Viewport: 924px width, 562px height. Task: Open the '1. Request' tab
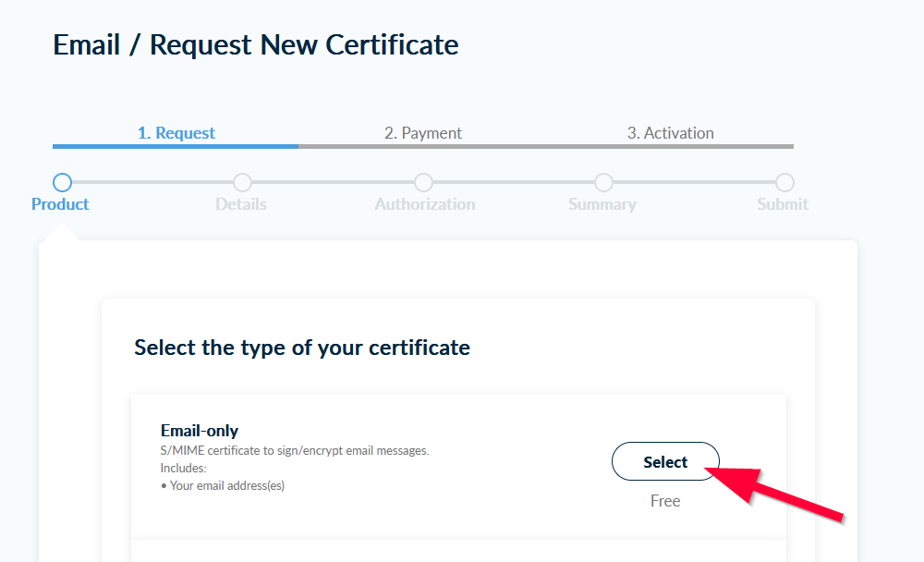(x=176, y=133)
